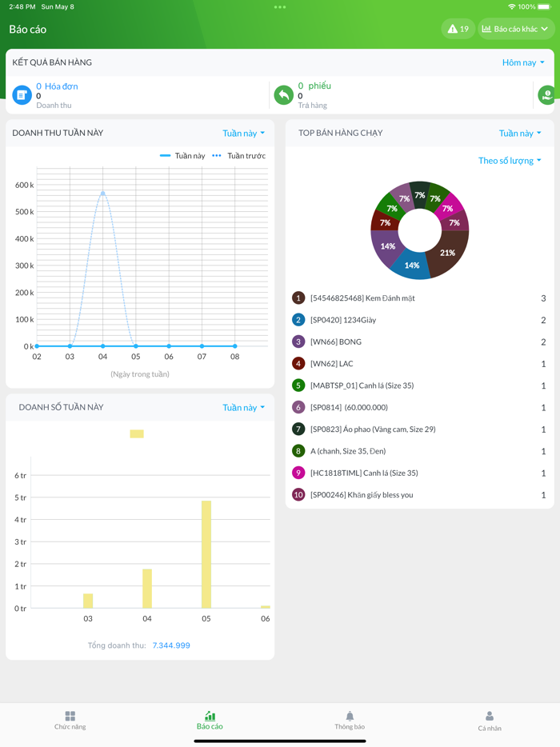Tap [SP00246] Khăn giấy bless you
This screenshot has height=747, width=560.
pos(362,495)
